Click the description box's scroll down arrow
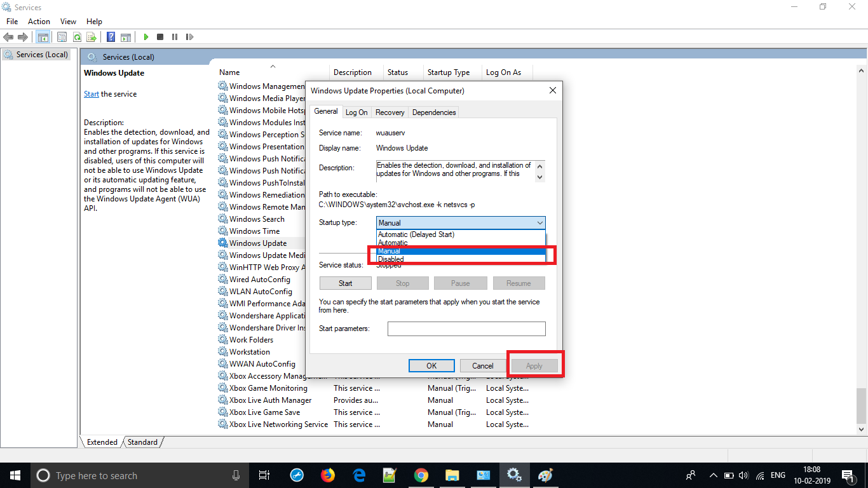The width and height of the screenshot is (868, 488). pyautogui.click(x=540, y=177)
